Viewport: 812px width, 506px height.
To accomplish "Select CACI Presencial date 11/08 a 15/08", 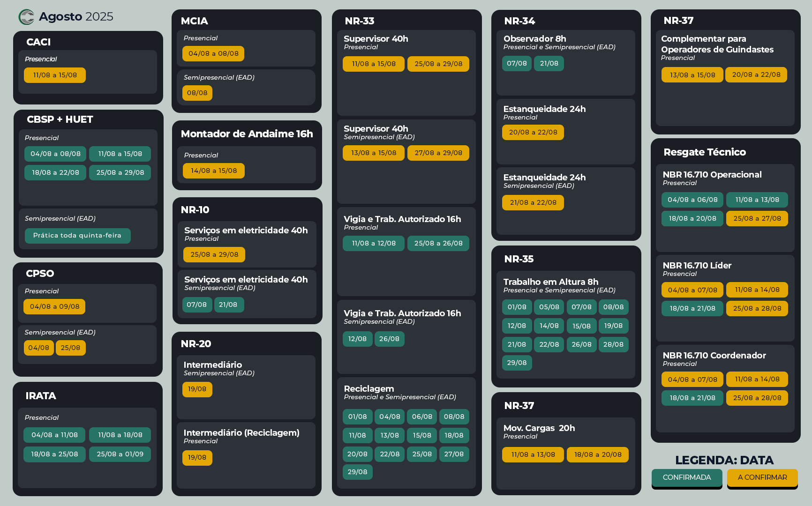I will pos(55,75).
